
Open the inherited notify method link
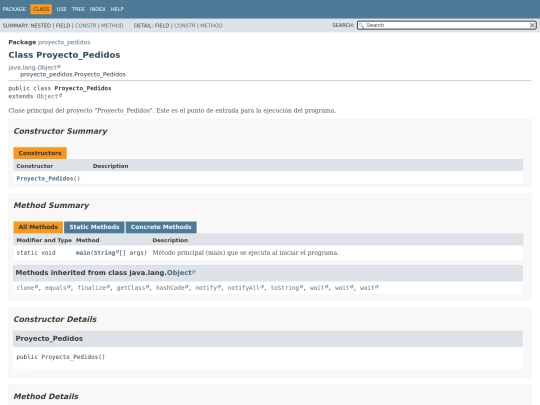(208, 288)
